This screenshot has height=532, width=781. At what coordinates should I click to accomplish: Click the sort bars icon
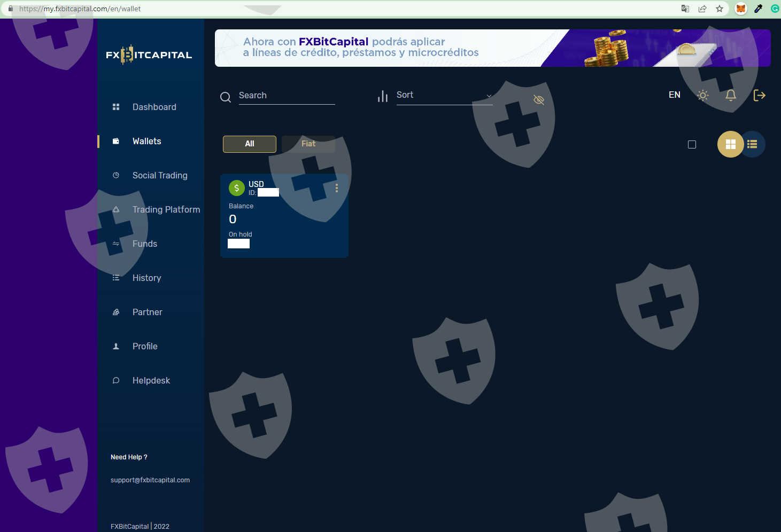pos(383,96)
